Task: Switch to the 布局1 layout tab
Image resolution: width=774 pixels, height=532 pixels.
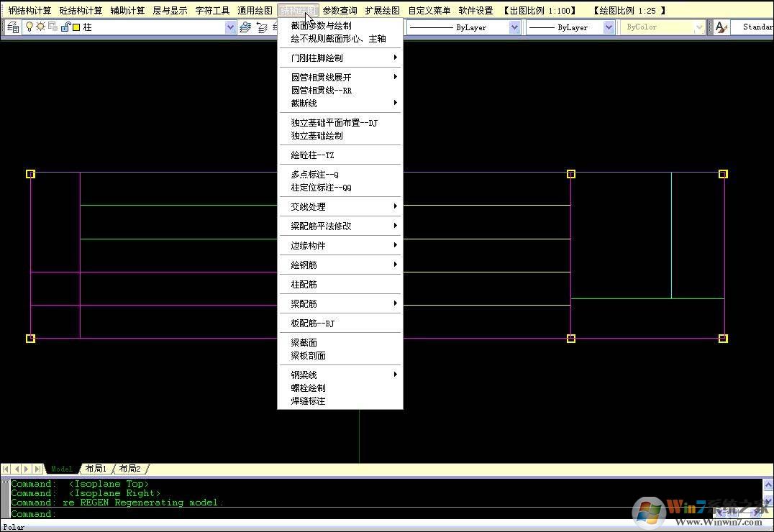Action: tap(95, 469)
